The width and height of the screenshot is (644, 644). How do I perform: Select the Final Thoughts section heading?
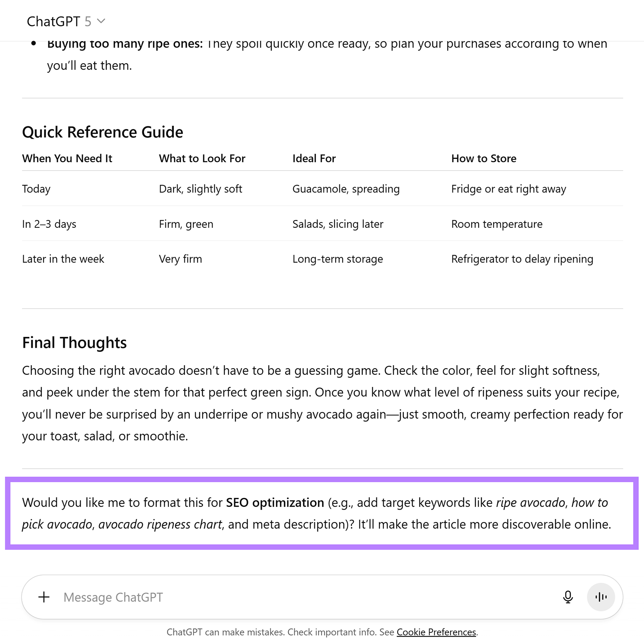tap(75, 343)
